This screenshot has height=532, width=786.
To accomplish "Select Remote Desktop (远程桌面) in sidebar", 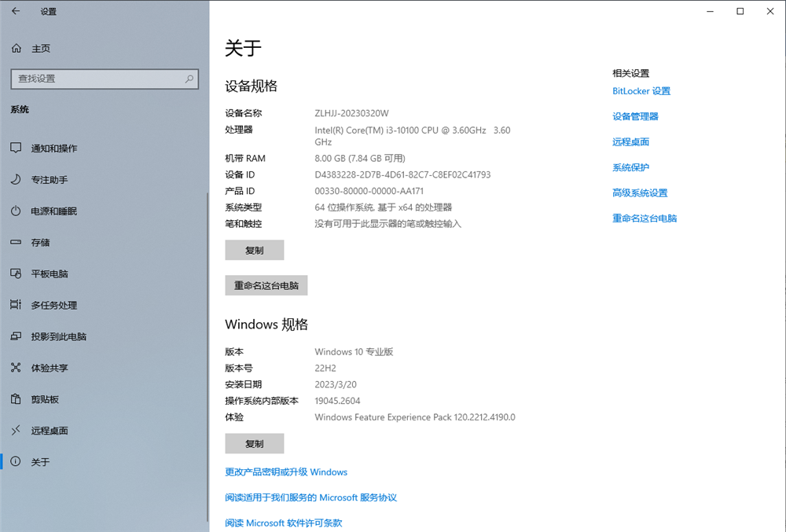I will [49, 431].
